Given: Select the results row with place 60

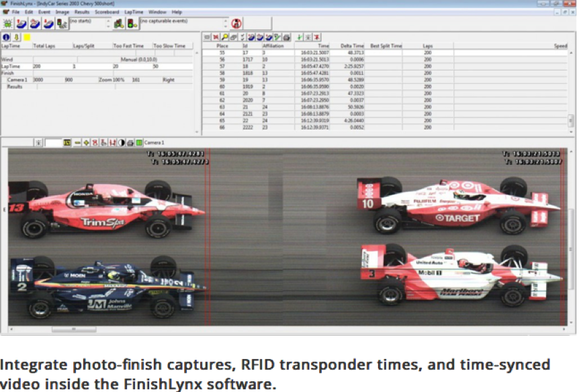Looking at the screenshot, I should [x=385, y=87].
